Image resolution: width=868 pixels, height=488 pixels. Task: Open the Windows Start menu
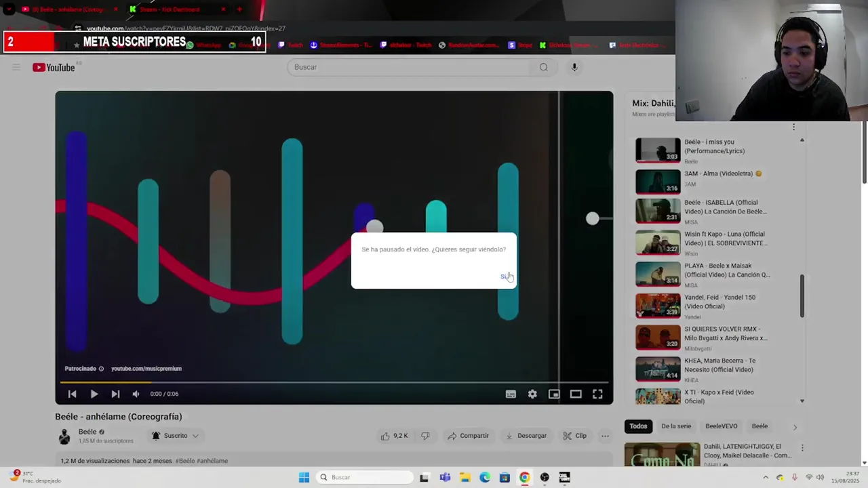[x=304, y=477]
